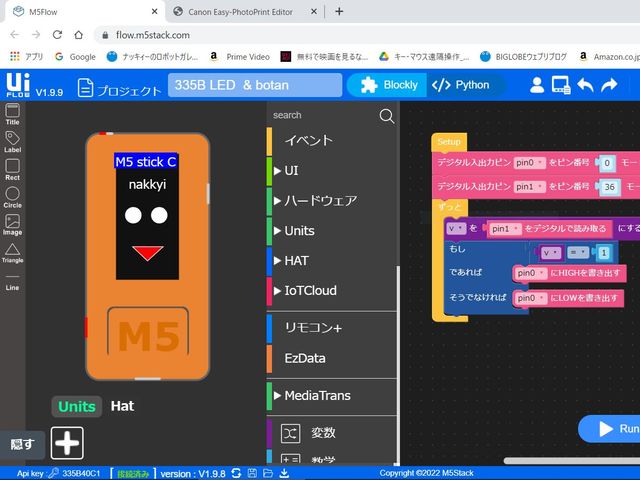Select the Rect shape tool

(12, 169)
